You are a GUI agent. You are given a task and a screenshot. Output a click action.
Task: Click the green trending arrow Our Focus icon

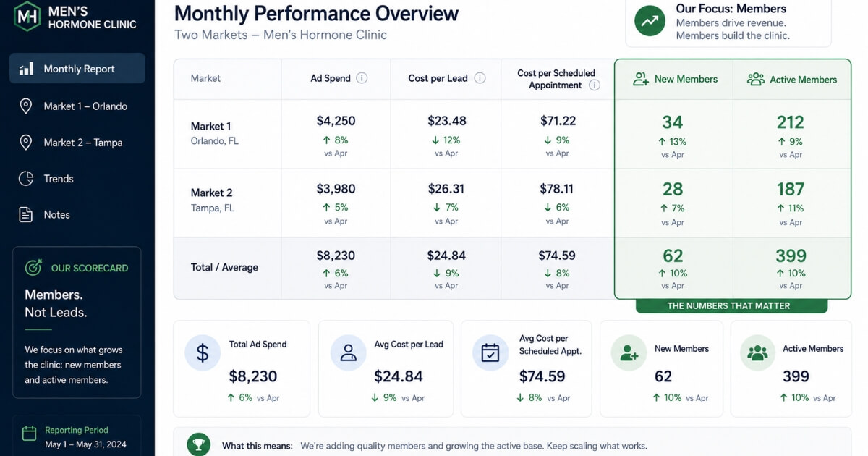650,21
